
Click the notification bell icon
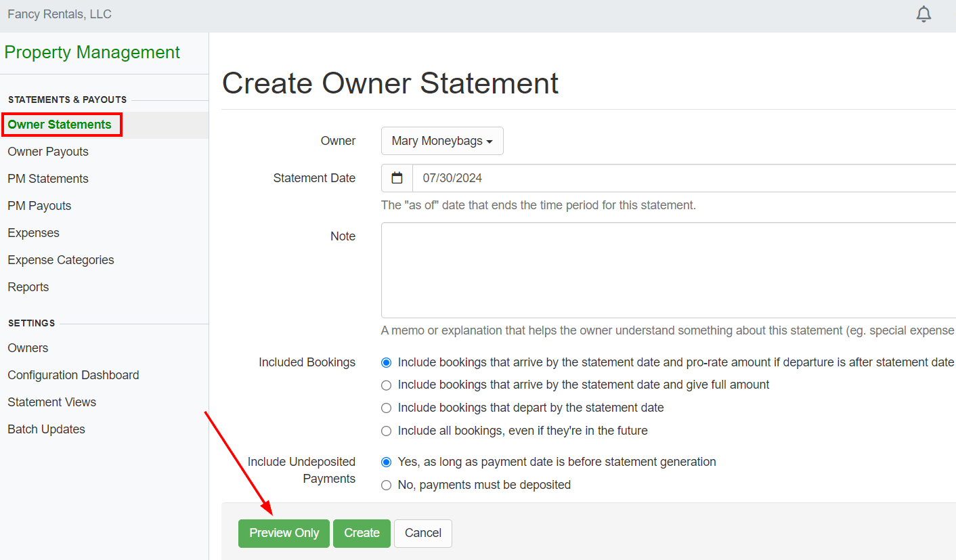(x=924, y=14)
